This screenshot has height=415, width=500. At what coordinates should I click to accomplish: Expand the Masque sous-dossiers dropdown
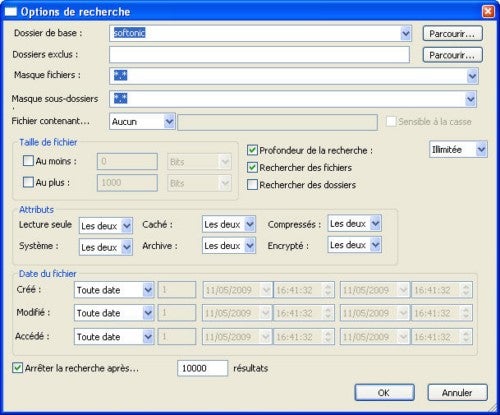coord(470,99)
